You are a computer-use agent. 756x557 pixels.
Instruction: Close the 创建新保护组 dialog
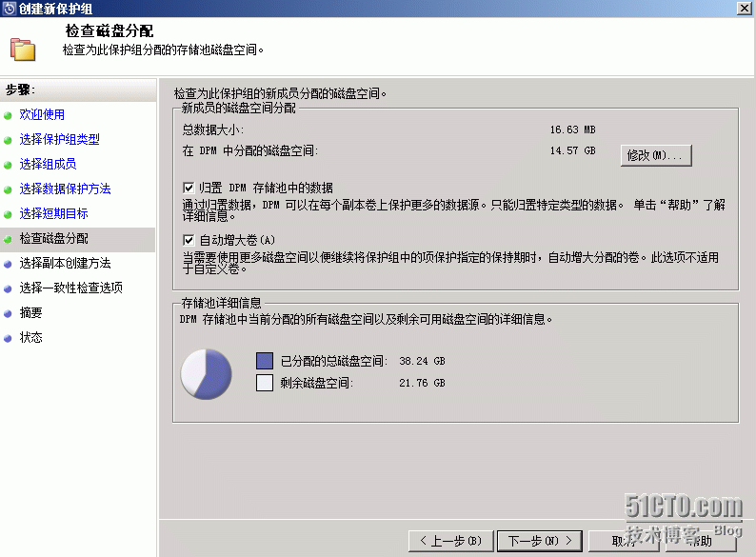coord(745,9)
